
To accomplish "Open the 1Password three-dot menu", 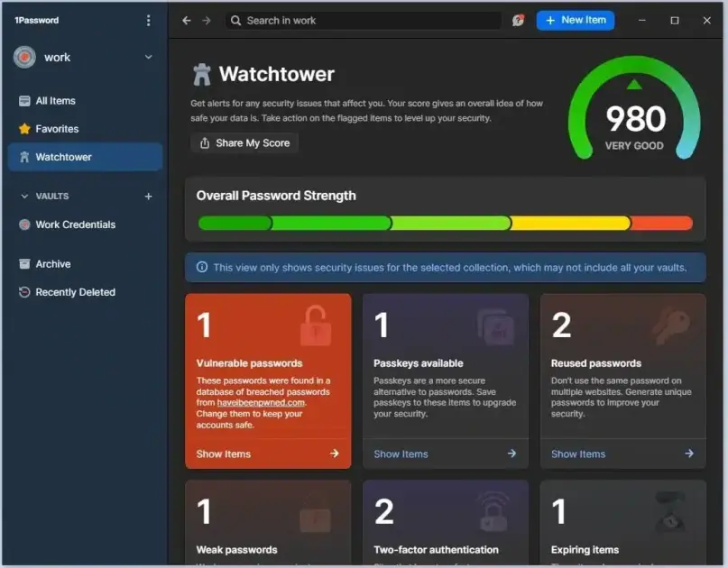I will [x=148, y=21].
